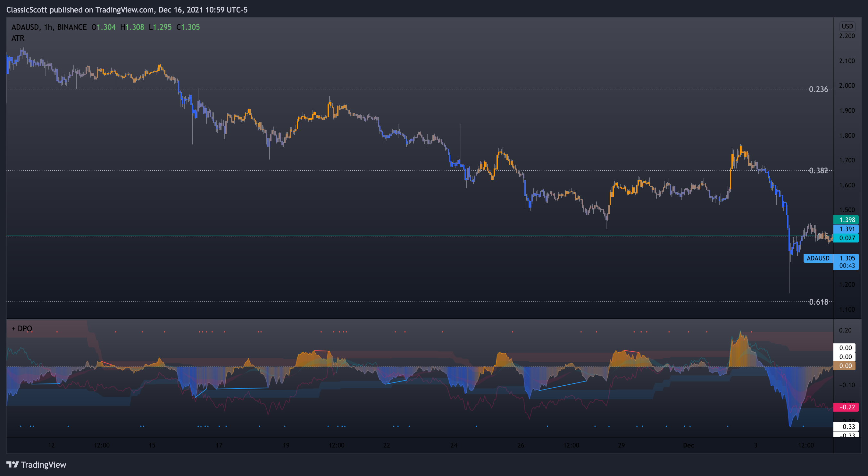Select the 0.236 Fibonacci level label
The height and width of the screenshot is (476, 868).
click(x=818, y=89)
